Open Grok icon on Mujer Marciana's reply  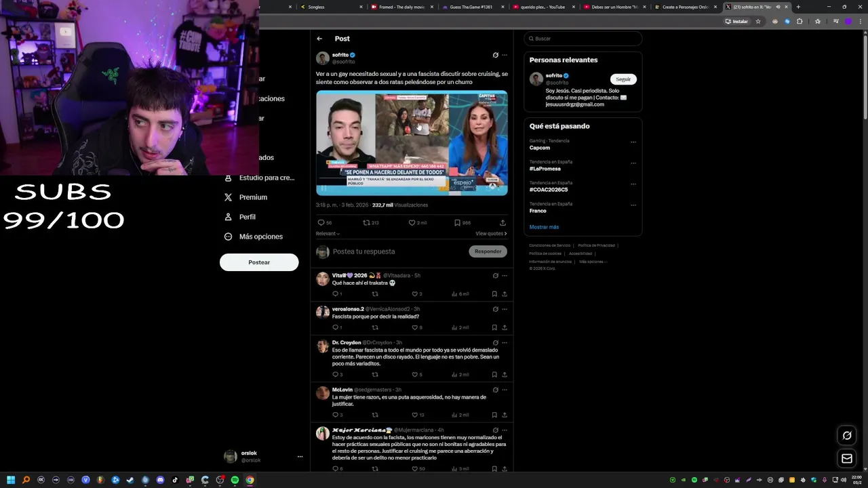[x=495, y=430]
